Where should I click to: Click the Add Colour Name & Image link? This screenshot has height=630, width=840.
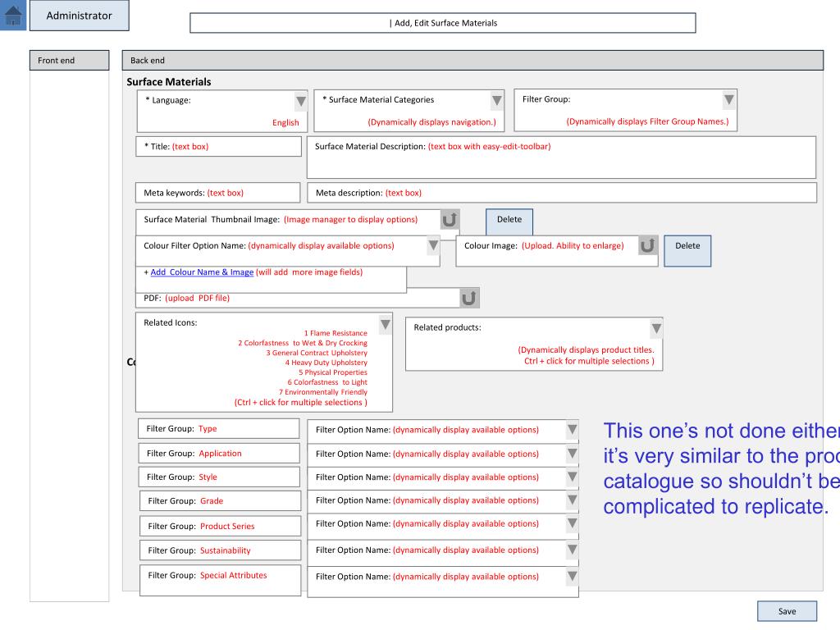202,272
